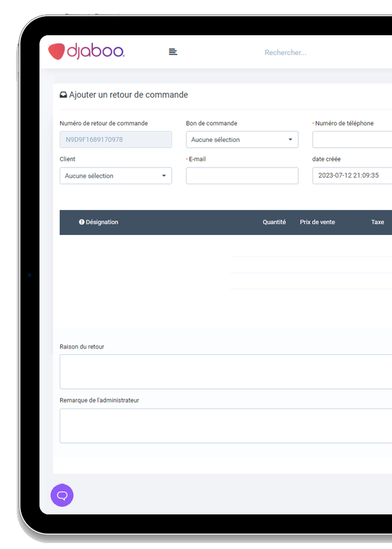Open the Client dropdown
Viewport: 392px width, 549px height.
point(116,176)
